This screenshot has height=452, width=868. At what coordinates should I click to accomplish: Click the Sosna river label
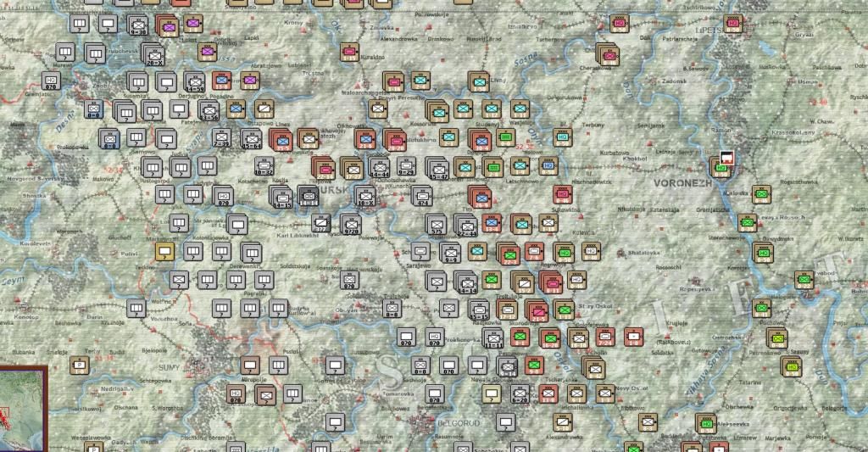tap(526, 59)
